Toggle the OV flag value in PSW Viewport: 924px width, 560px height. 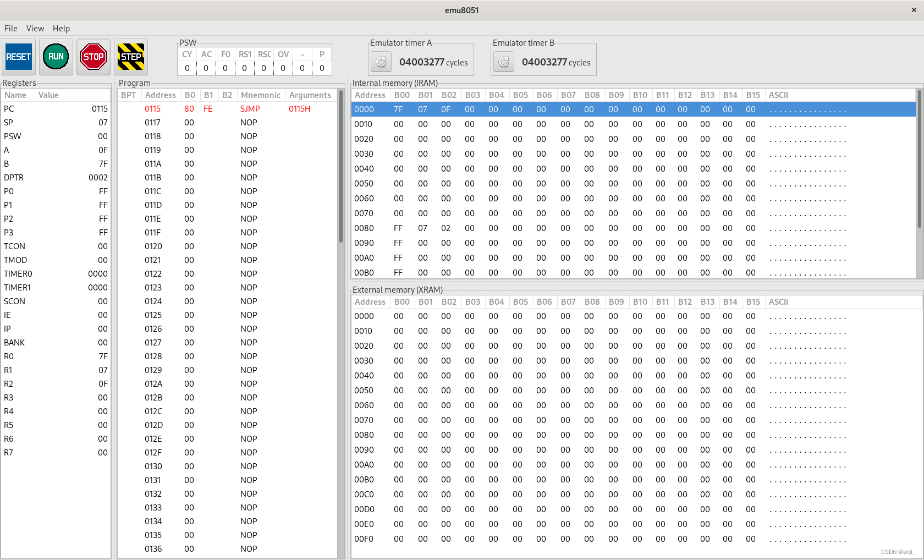tap(283, 68)
